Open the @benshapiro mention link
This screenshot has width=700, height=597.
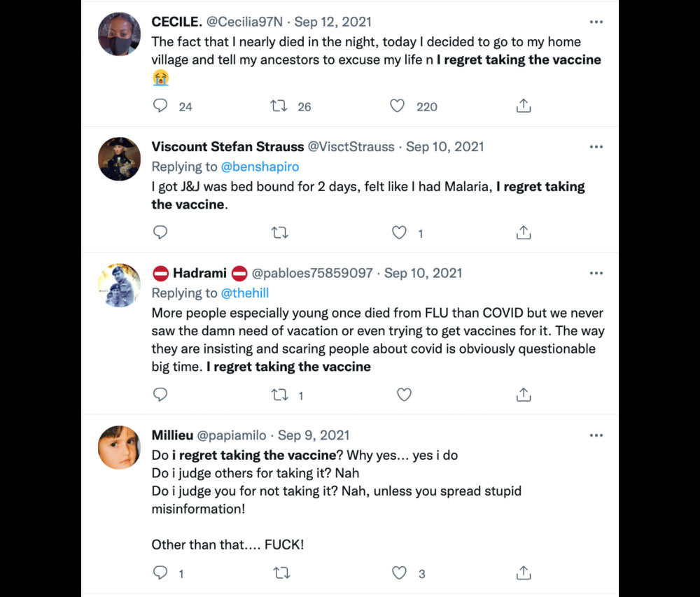click(262, 167)
